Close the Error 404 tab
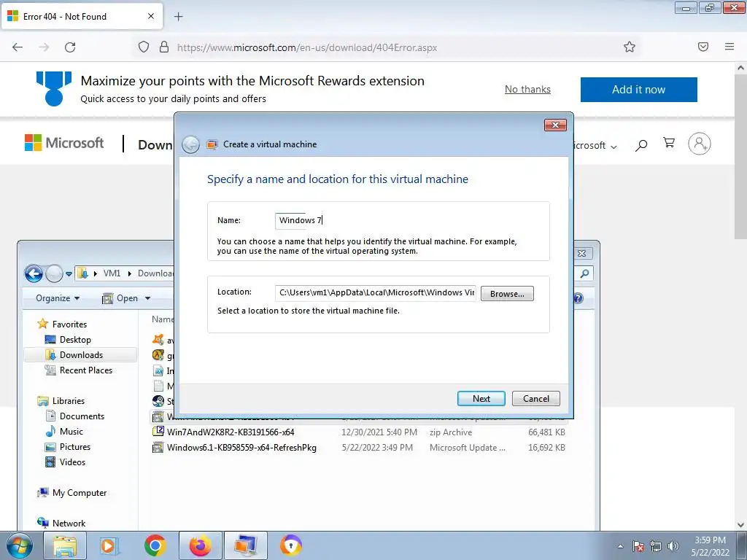The width and height of the screenshot is (747, 560). [151, 16]
